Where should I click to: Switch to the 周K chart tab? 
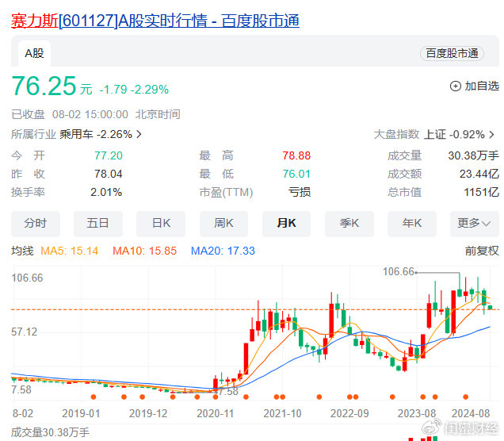click(223, 223)
